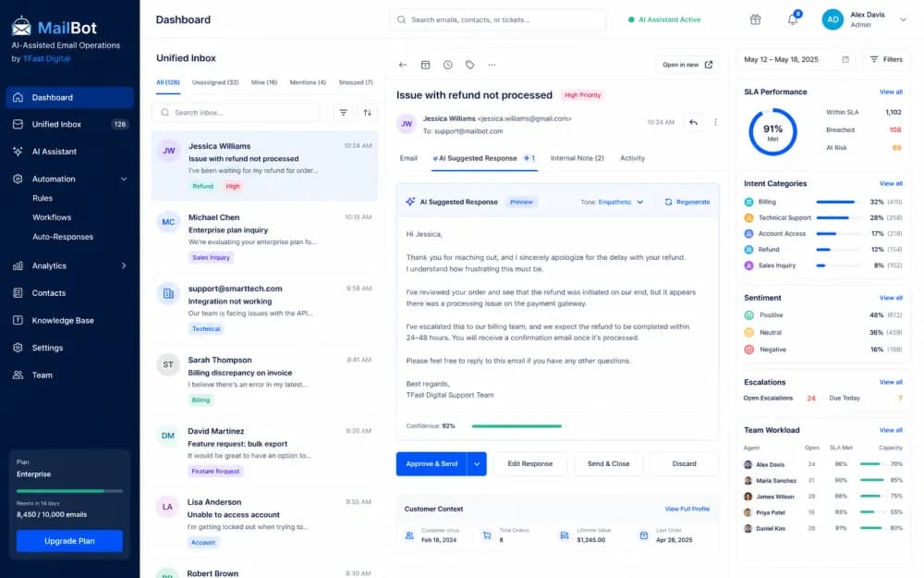Open Sarah Thompson's billing discrepancy email
The width and height of the screenshot is (924, 578).
pyautogui.click(x=264, y=380)
